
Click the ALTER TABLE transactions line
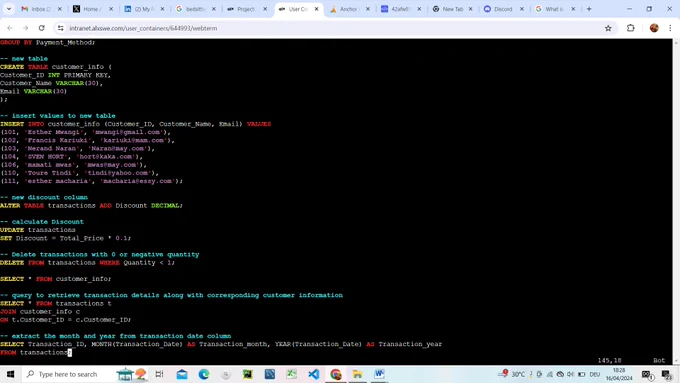(x=91, y=206)
